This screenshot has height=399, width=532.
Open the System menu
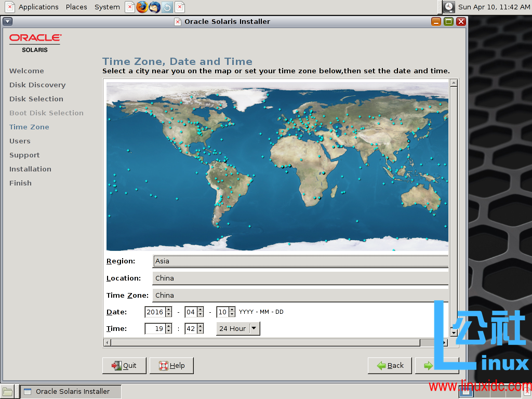pos(107,7)
